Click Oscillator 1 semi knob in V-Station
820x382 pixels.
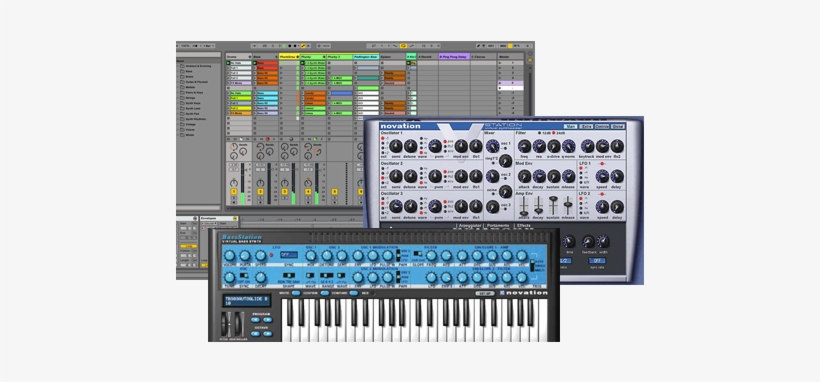tap(396, 146)
